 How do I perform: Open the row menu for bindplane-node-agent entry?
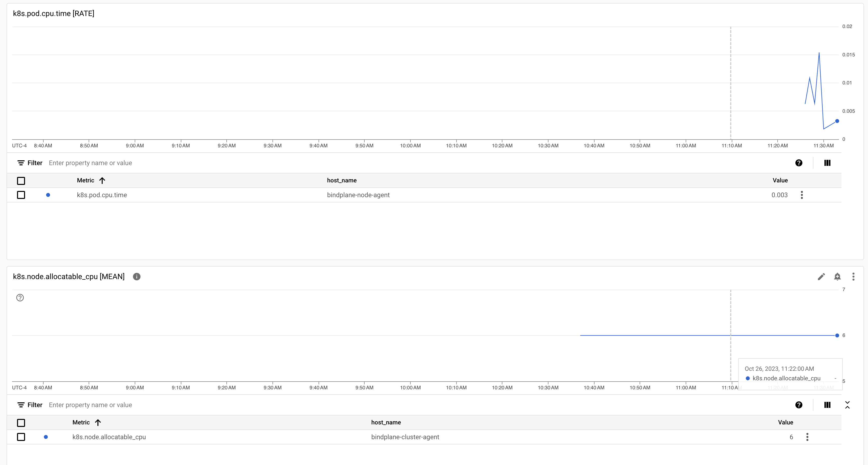click(802, 195)
